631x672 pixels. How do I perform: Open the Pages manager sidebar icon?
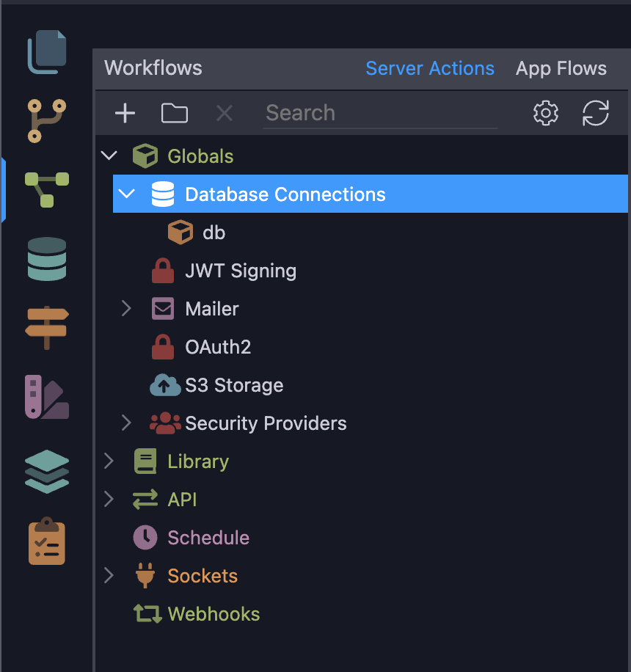click(x=47, y=52)
